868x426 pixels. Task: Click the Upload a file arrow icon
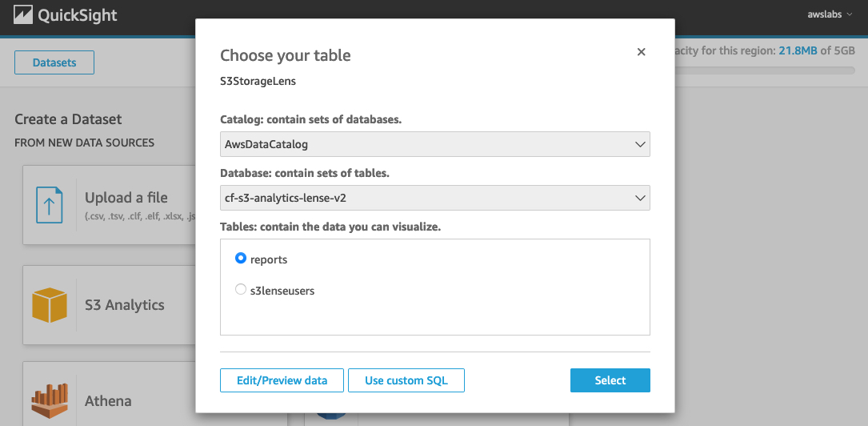(50, 205)
